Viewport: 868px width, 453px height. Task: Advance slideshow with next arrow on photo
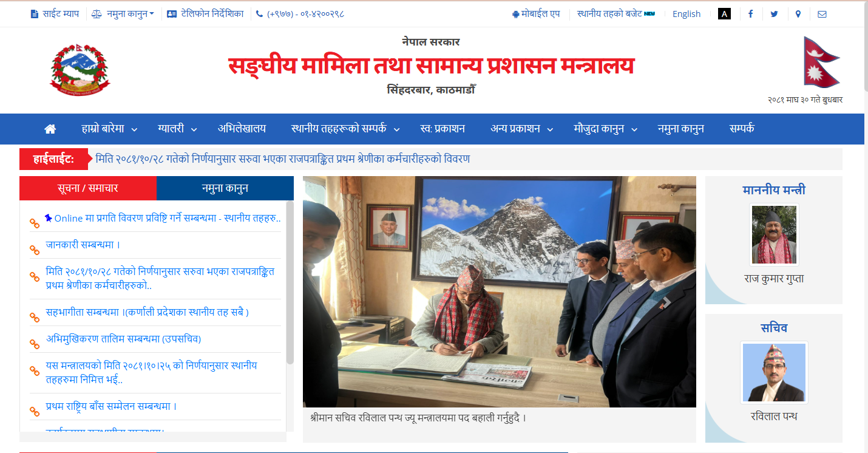tap(666, 302)
